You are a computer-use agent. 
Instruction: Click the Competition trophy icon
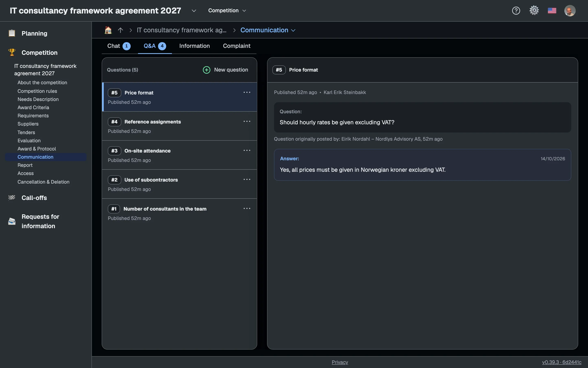click(12, 52)
